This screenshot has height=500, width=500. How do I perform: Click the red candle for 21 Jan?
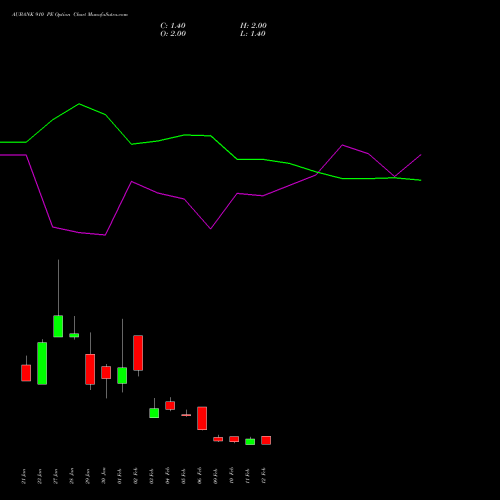(x=26, y=373)
